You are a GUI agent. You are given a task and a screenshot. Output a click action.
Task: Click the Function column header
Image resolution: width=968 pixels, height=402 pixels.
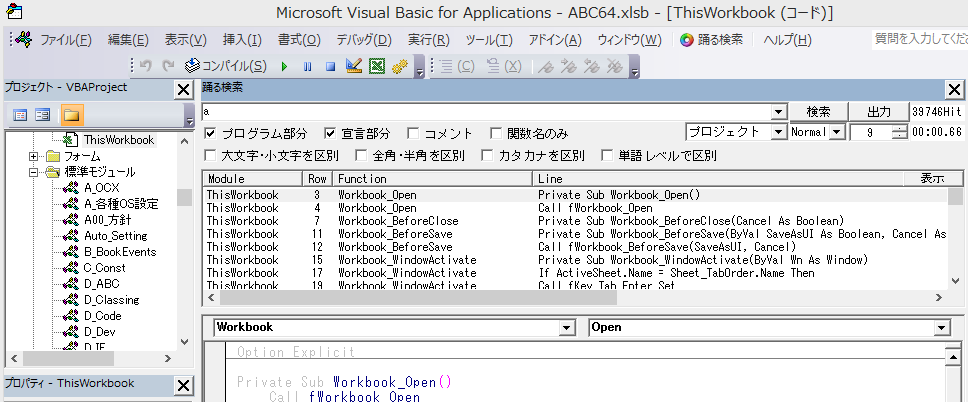click(432, 179)
